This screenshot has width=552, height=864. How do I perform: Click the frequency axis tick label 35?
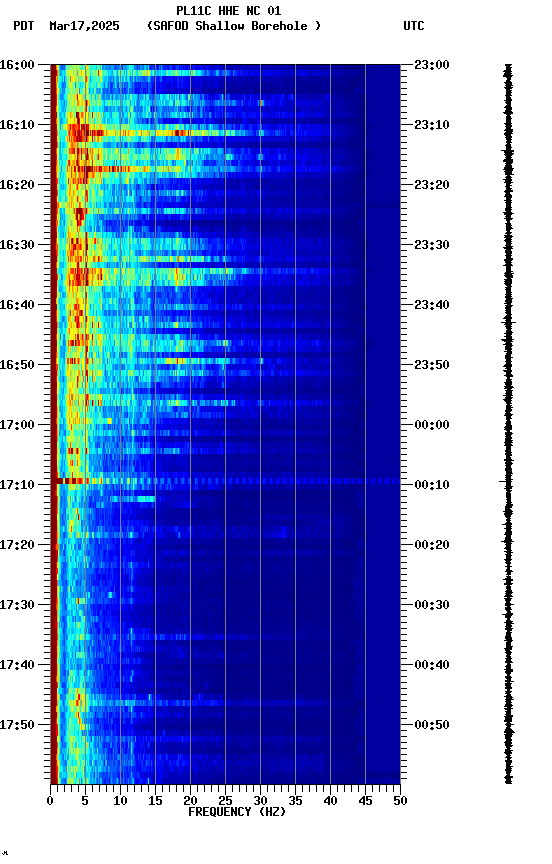click(295, 801)
